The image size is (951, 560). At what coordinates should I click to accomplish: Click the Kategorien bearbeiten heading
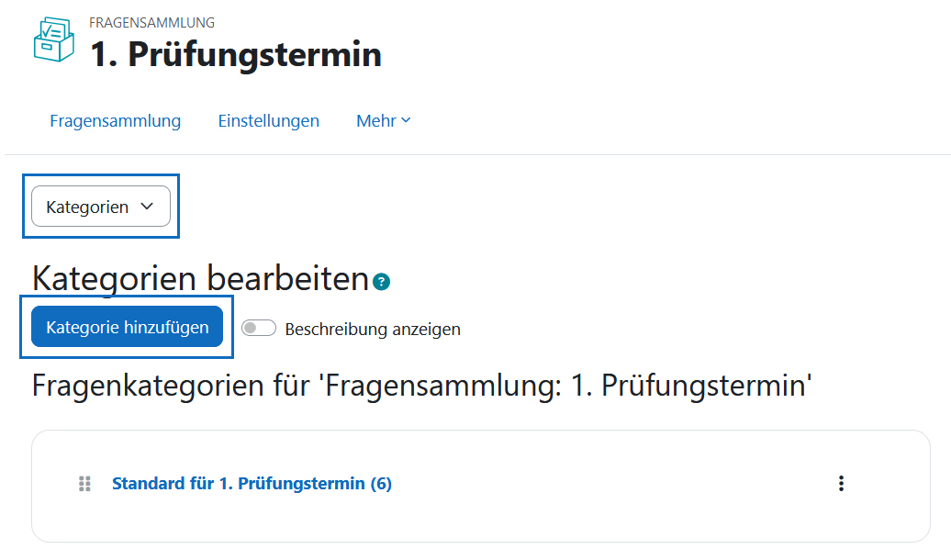coord(201,278)
